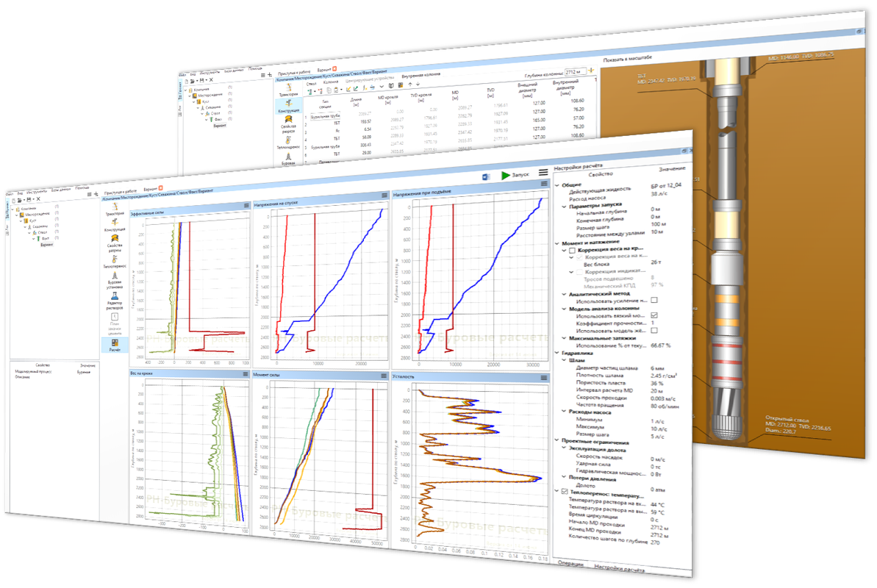Open hamburger menu right of Запуск
Screen dimensions: 877x588
click(543, 172)
